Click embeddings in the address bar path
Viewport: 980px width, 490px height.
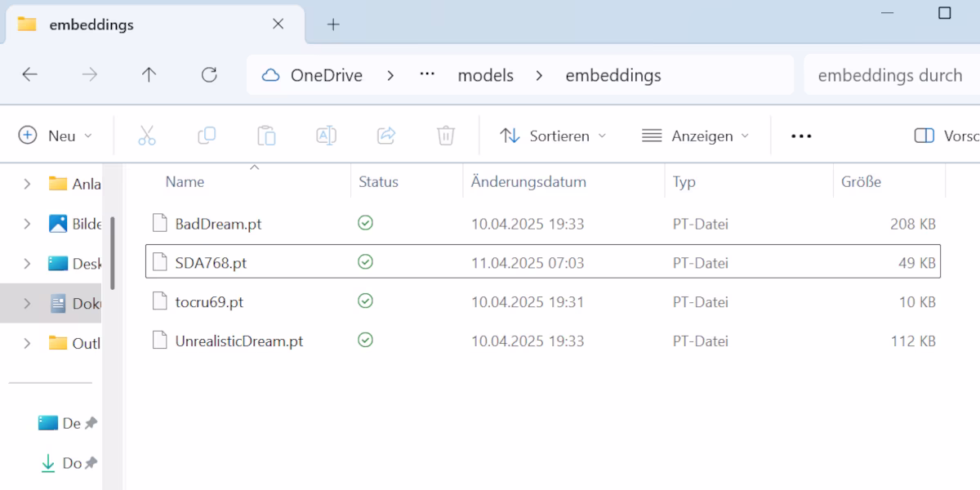pyautogui.click(x=613, y=75)
